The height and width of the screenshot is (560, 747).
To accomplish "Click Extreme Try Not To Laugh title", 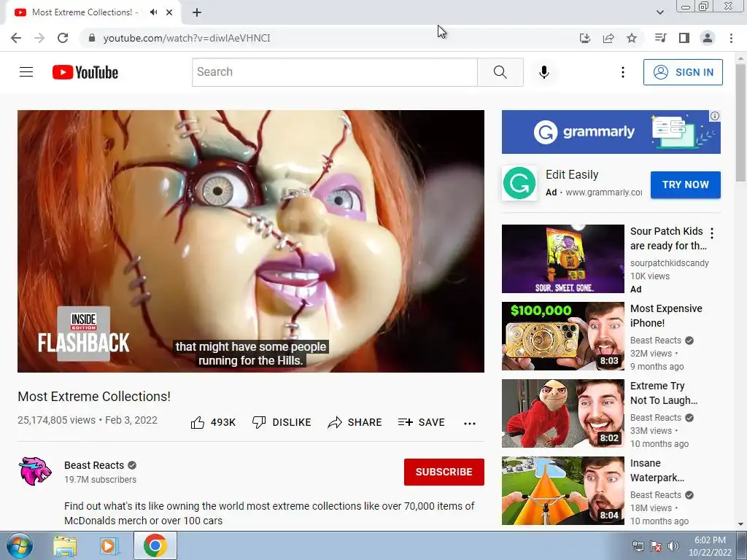I will pos(664,393).
